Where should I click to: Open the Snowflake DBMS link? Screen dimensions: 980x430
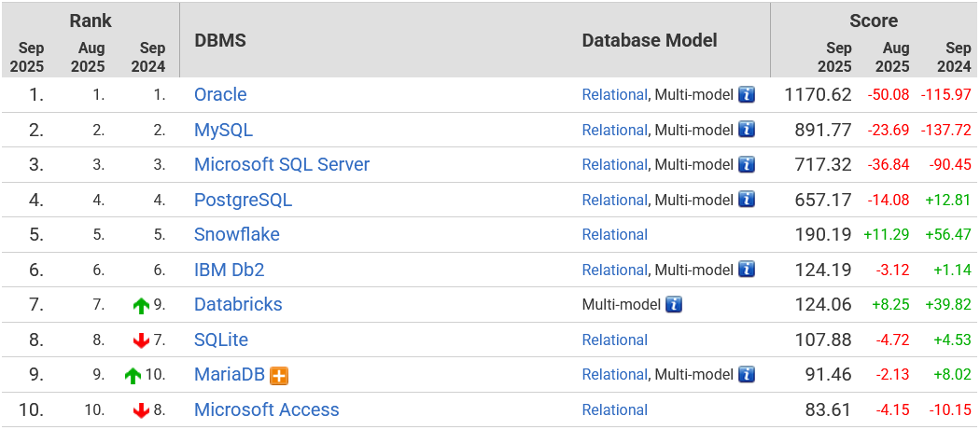click(x=237, y=234)
